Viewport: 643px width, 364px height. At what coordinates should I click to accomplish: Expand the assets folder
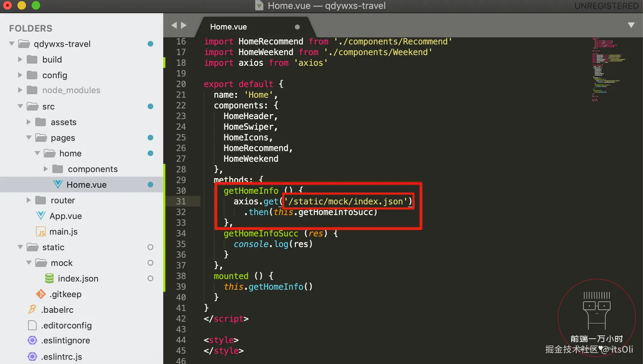(29, 122)
